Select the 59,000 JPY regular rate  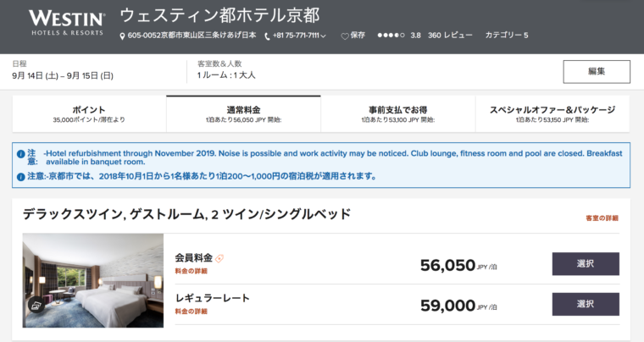pos(586,304)
